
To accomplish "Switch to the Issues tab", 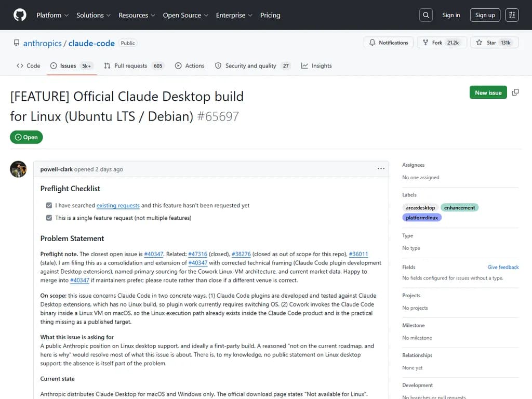I will click(x=72, y=66).
